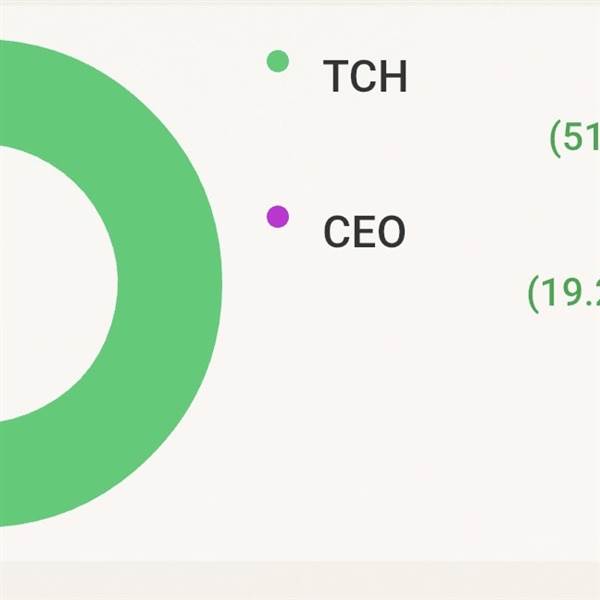Click the green donut chart ring
This screenshot has height=600, width=600.
tap(168, 283)
